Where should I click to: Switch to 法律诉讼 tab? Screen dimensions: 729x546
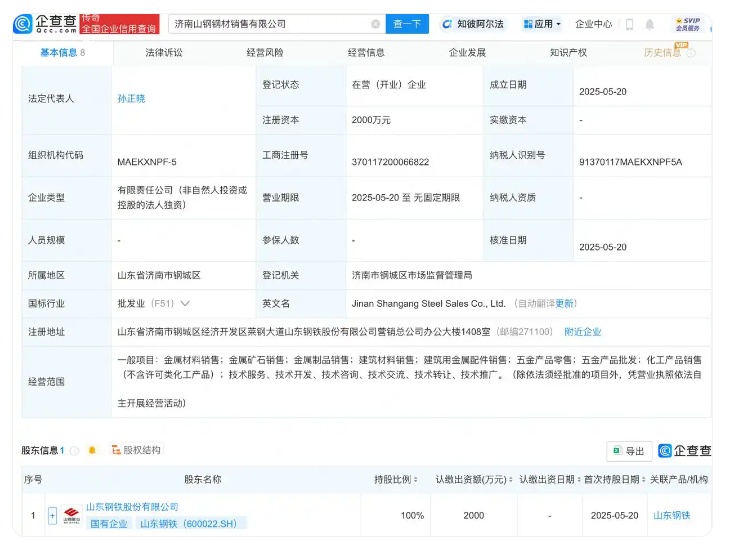164,53
